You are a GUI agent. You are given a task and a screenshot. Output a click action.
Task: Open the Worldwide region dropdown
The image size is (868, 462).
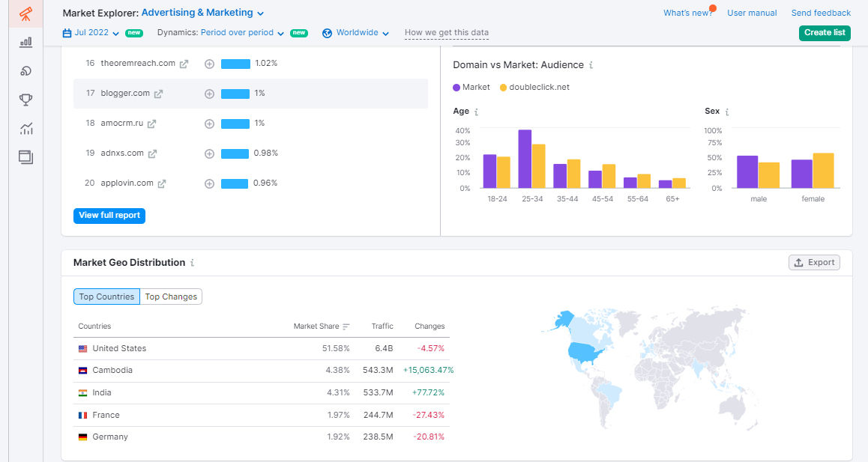[x=356, y=33]
